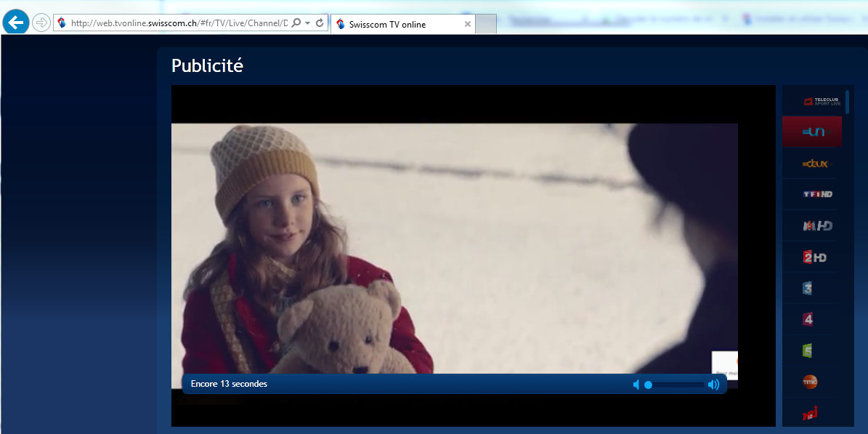Set maximum volume via loud speaker icon
The image size is (868, 434).
[714, 385]
